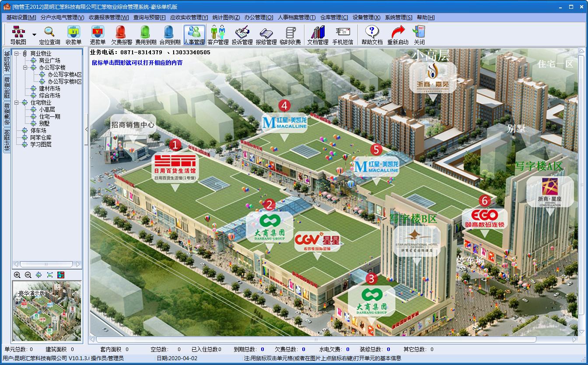Click the 退款单 refund icon
This screenshot has width=588, height=365.
pyautogui.click(x=98, y=35)
